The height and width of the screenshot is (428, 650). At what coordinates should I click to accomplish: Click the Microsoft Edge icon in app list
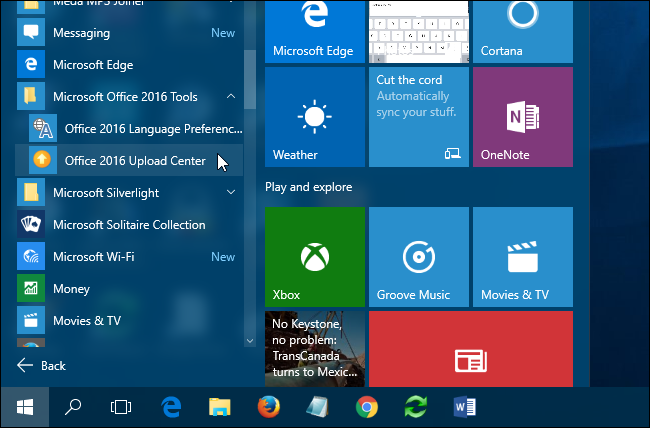(x=31, y=64)
